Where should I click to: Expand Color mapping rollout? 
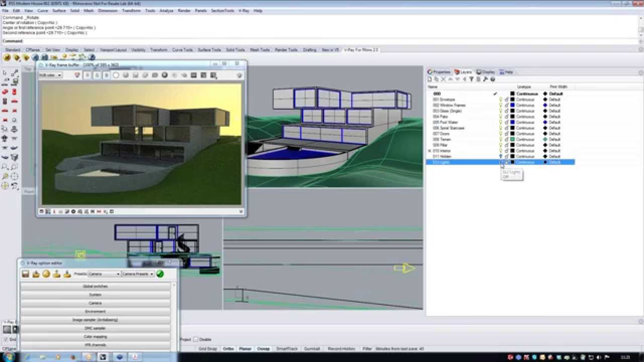click(95, 336)
